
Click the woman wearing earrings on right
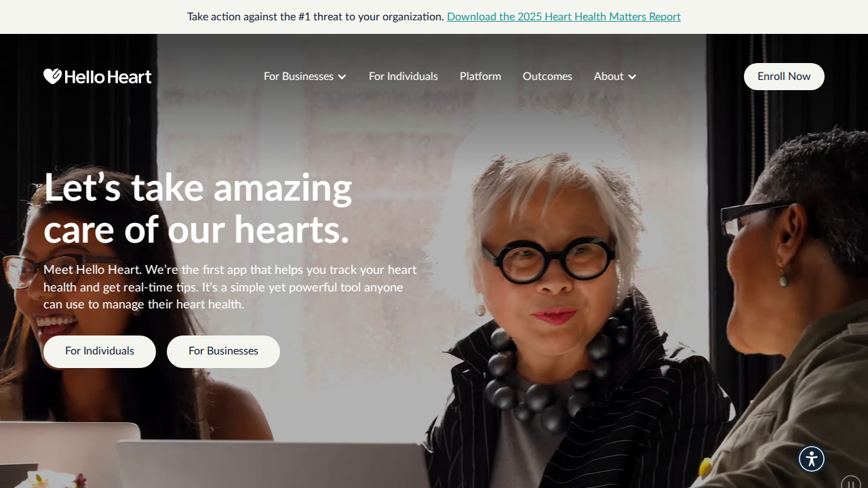click(x=793, y=305)
